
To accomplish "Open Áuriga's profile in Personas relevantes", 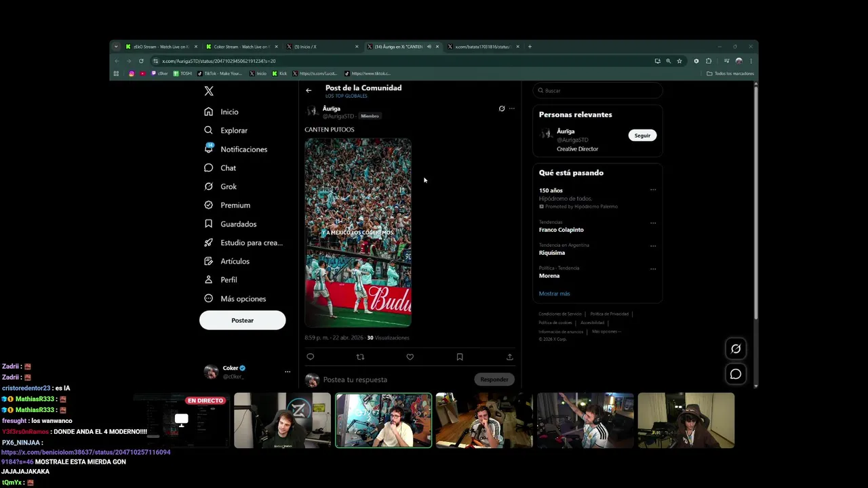I will point(566,131).
